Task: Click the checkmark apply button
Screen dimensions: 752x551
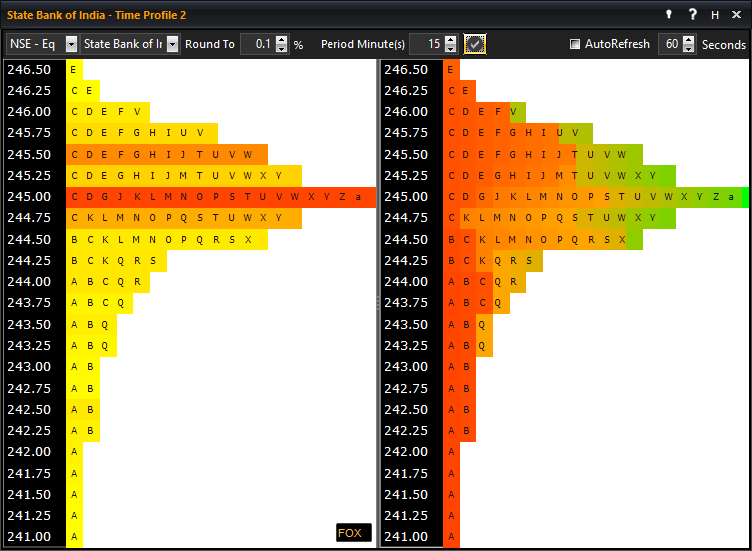Action: click(x=475, y=44)
